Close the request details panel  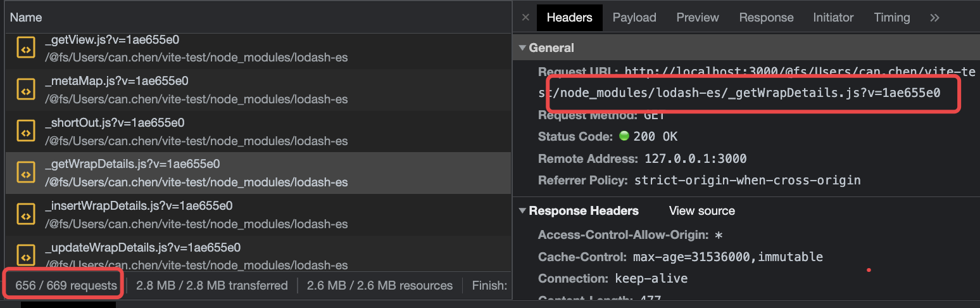pos(525,18)
